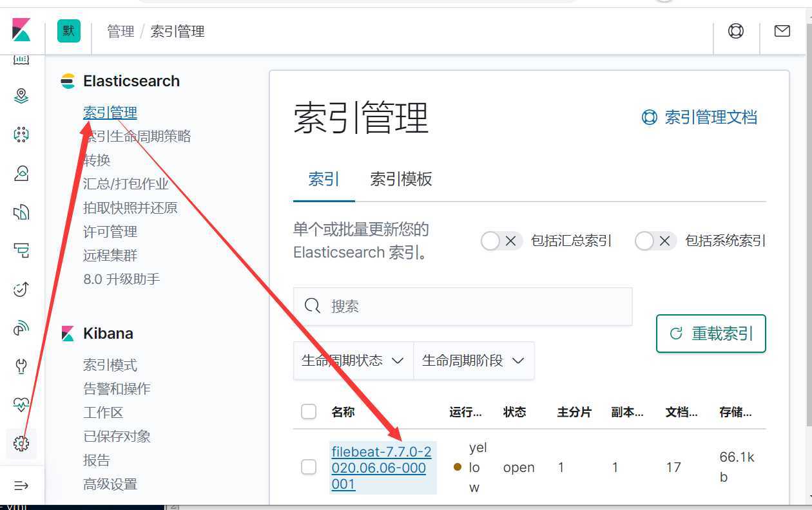Click the search magnifier icon
Viewport: 812px width, 510px height.
pyautogui.click(x=313, y=306)
